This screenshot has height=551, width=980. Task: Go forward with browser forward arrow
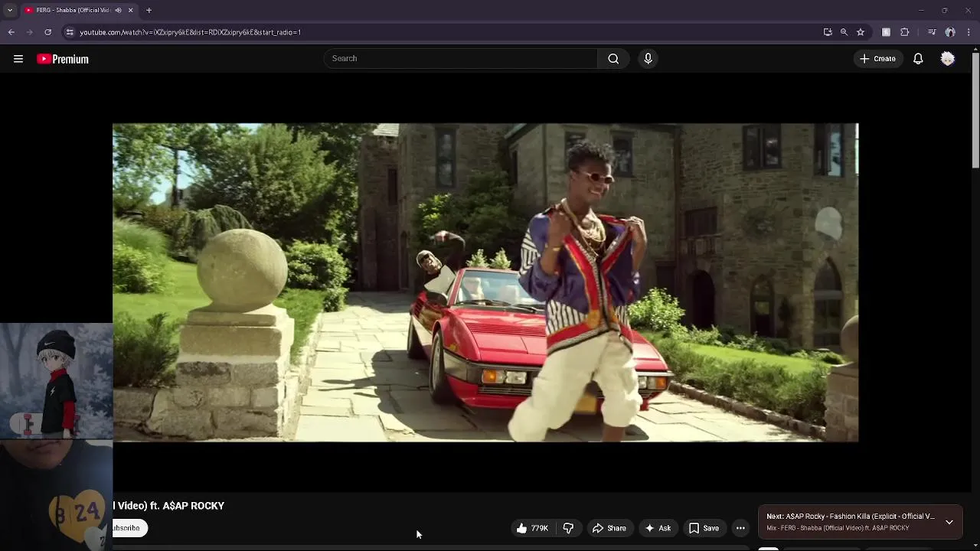click(30, 32)
